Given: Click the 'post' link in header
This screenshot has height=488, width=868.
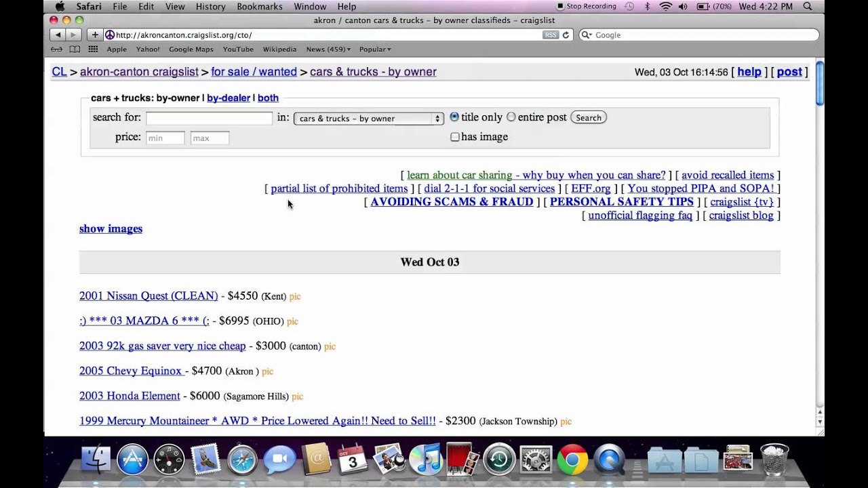Looking at the screenshot, I should [x=789, y=72].
